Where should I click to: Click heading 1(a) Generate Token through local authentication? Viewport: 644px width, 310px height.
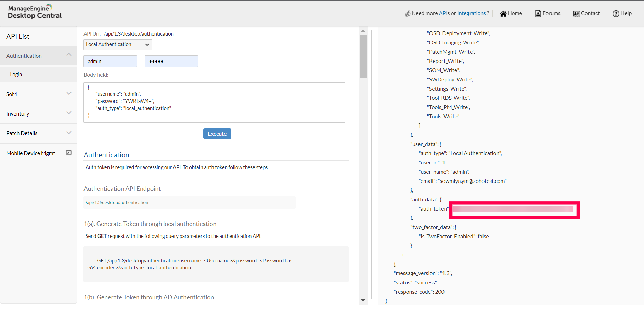tap(150, 224)
